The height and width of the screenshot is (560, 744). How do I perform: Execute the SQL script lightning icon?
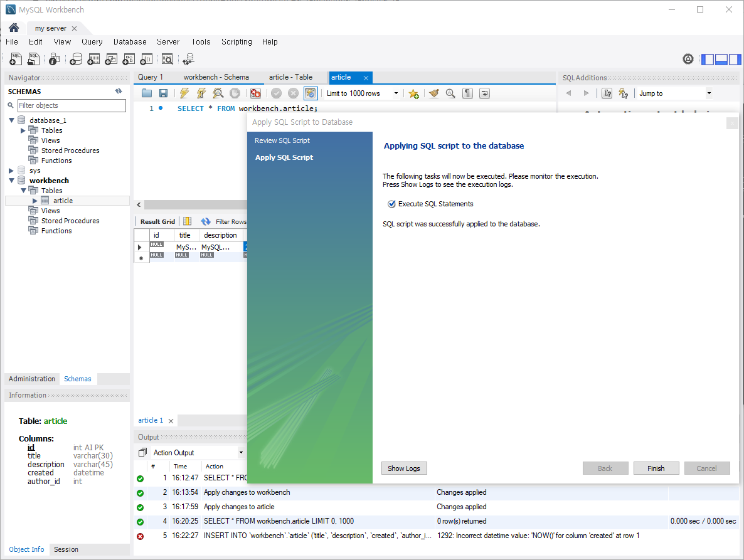[184, 93]
